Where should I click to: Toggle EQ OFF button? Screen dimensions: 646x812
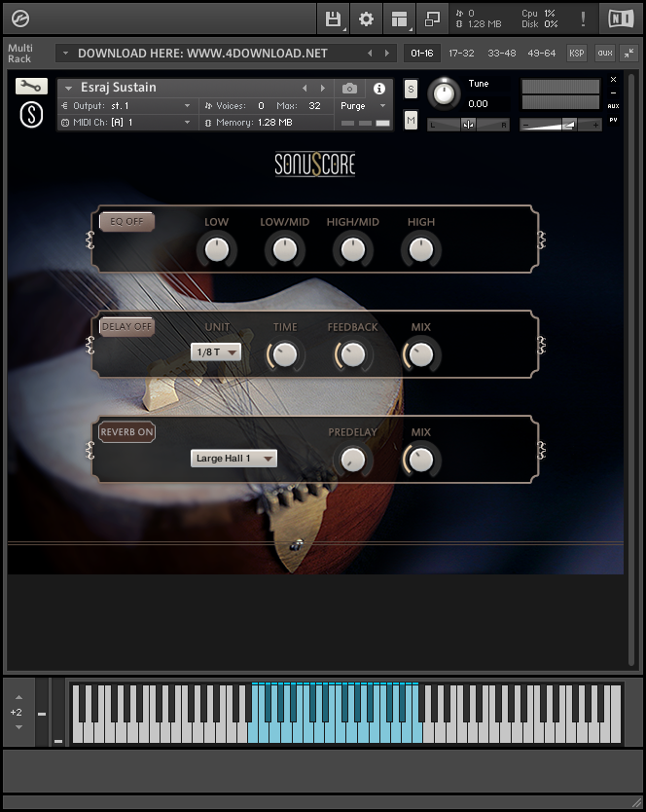126,222
